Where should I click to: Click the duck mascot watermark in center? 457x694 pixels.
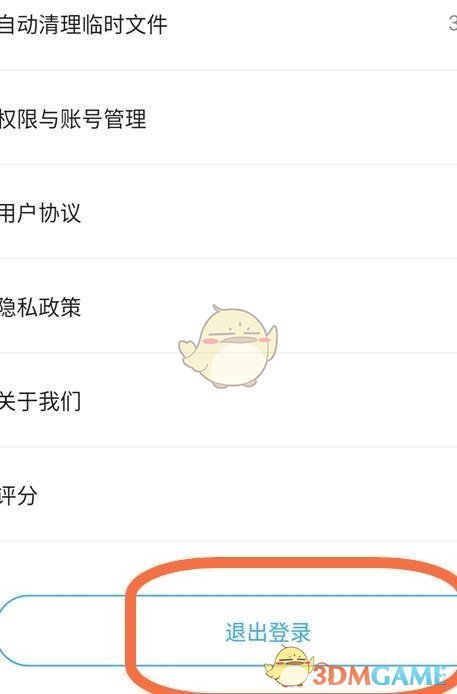coord(228,346)
